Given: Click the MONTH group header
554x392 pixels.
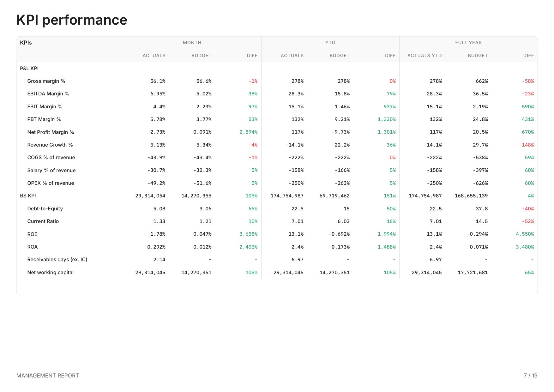Looking at the screenshot, I should pyautogui.click(x=192, y=43).
